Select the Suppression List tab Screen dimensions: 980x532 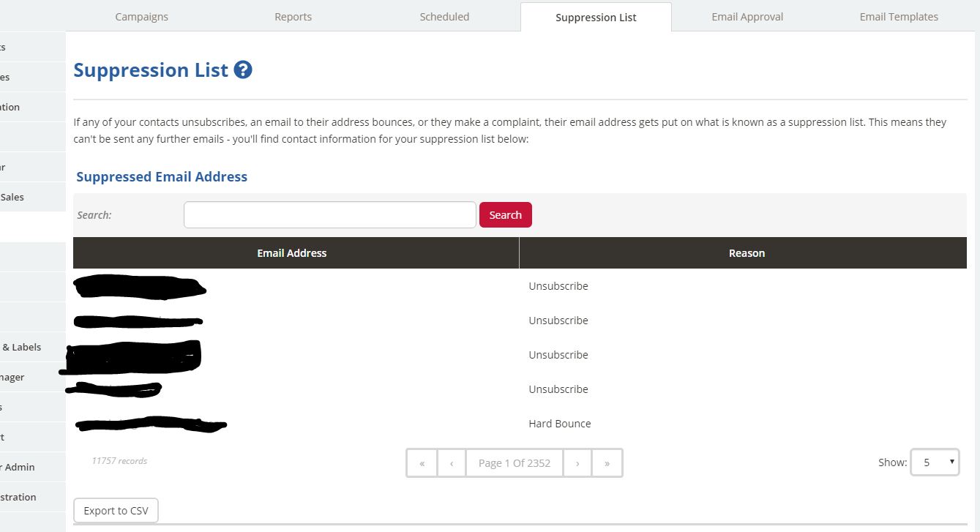coord(596,16)
